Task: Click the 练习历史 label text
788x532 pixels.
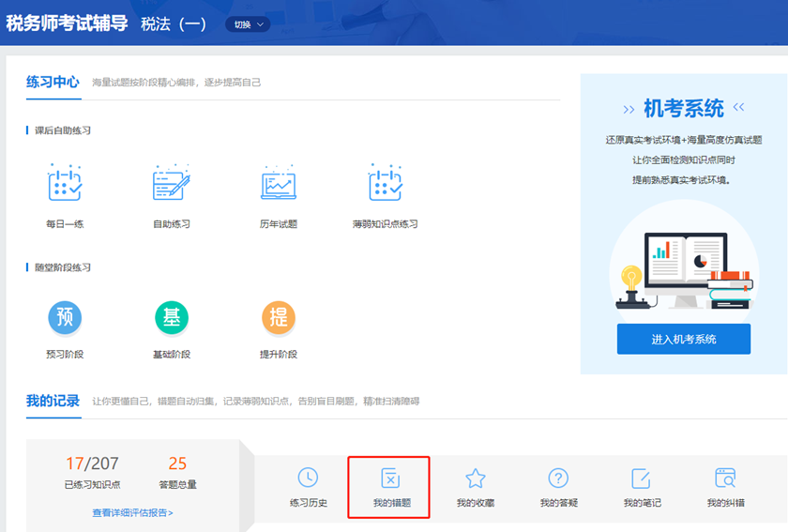Action: (308, 502)
